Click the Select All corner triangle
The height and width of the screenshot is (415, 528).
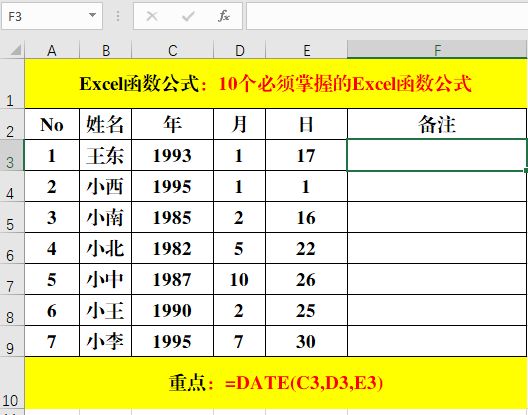tap(15, 50)
